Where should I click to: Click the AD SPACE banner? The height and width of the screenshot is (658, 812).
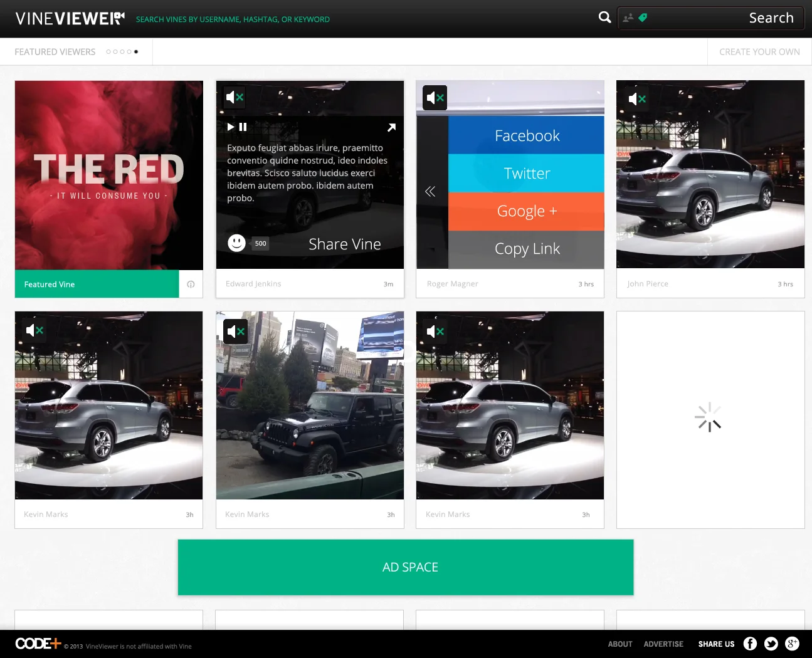coord(406,567)
